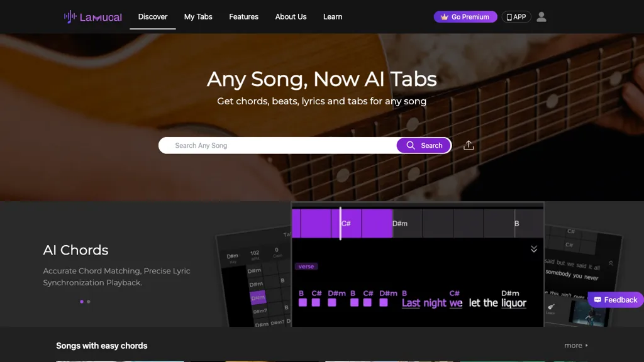
Task: Open the Learn page
Action: coord(333,17)
